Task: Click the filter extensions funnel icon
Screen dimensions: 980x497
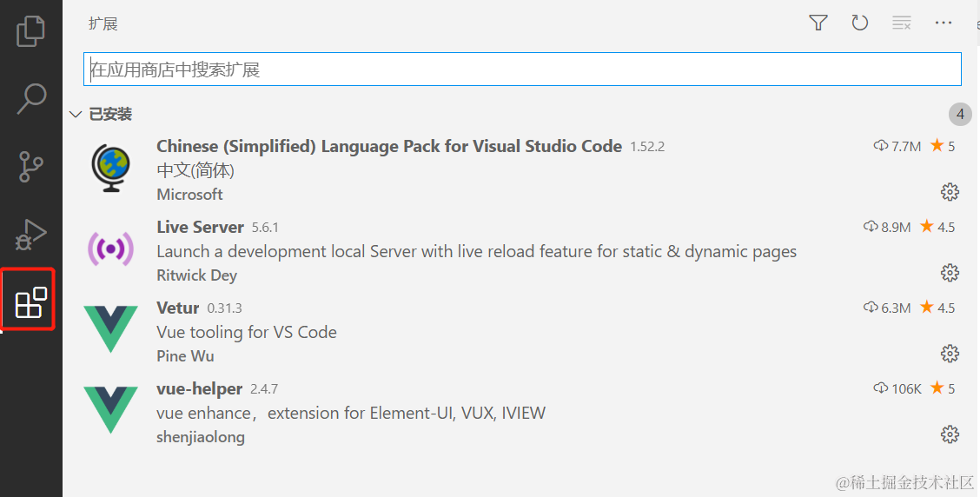Action: [818, 23]
